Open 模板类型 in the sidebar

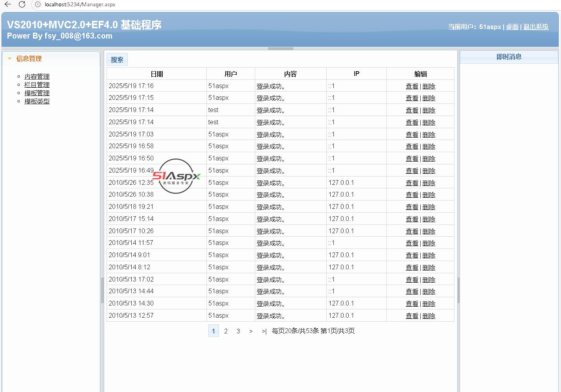pyautogui.click(x=37, y=101)
